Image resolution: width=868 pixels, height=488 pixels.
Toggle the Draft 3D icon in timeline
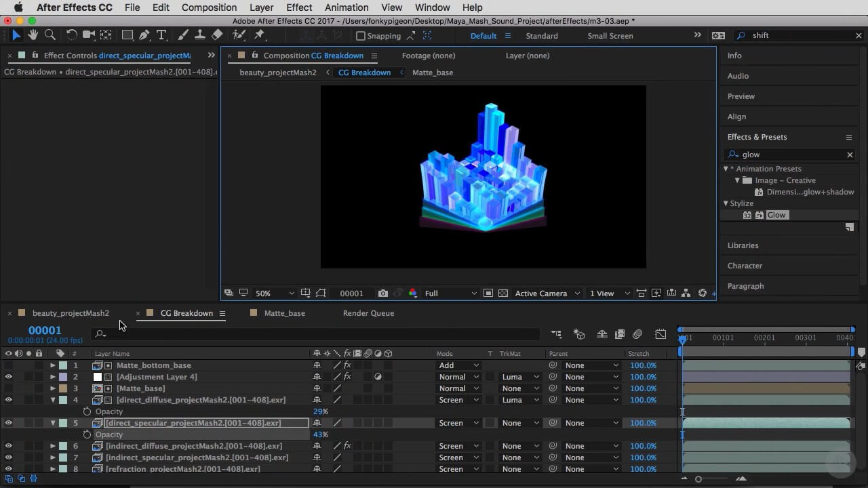[x=579, y=334]
